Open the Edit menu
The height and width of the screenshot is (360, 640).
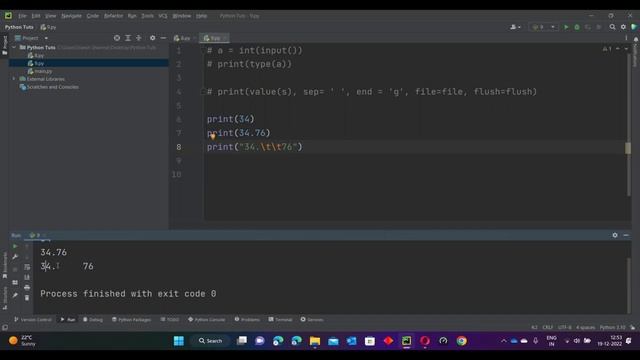[36, 16]
